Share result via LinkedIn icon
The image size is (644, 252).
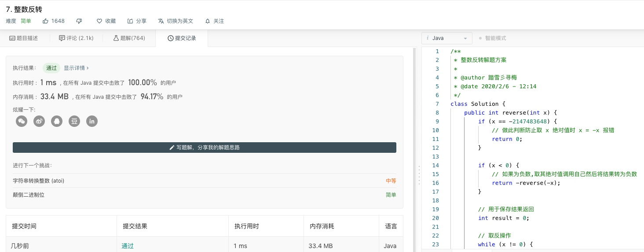(x=92, y=121)
